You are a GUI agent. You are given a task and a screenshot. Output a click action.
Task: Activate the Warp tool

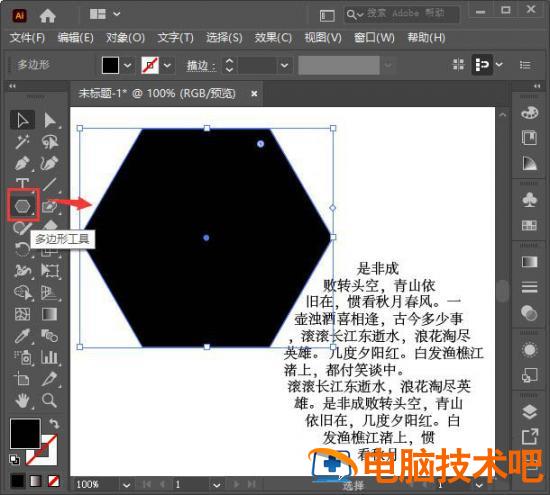pos(22,271)
